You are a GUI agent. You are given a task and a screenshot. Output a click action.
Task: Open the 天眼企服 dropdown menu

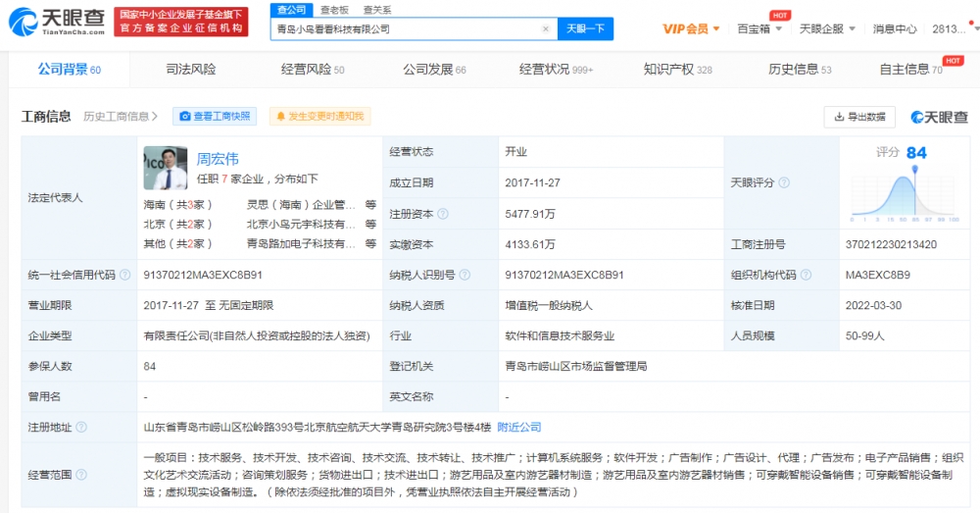pos(827,28)
